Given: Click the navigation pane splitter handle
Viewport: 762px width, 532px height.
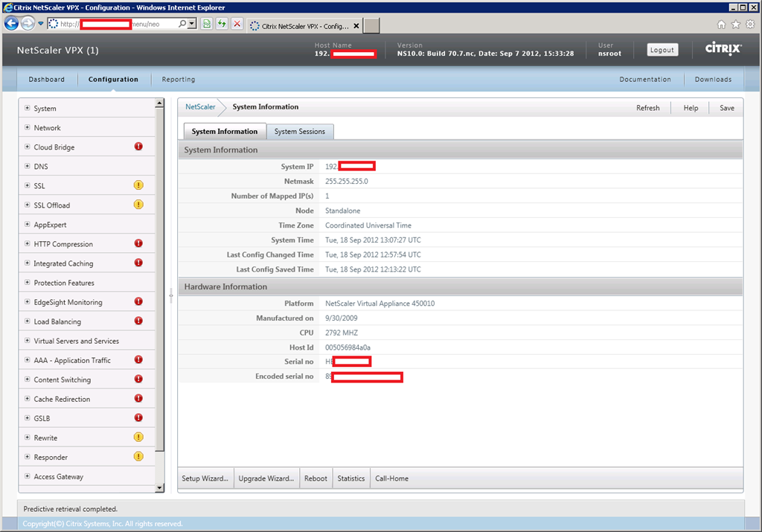Looking at the screenshot, I should tap(171, 295).
